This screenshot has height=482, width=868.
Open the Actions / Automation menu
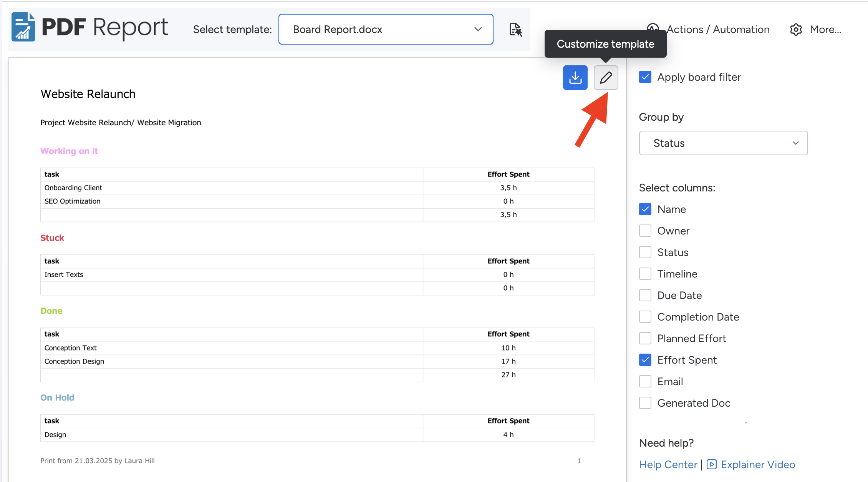click(x=717, y=30)
